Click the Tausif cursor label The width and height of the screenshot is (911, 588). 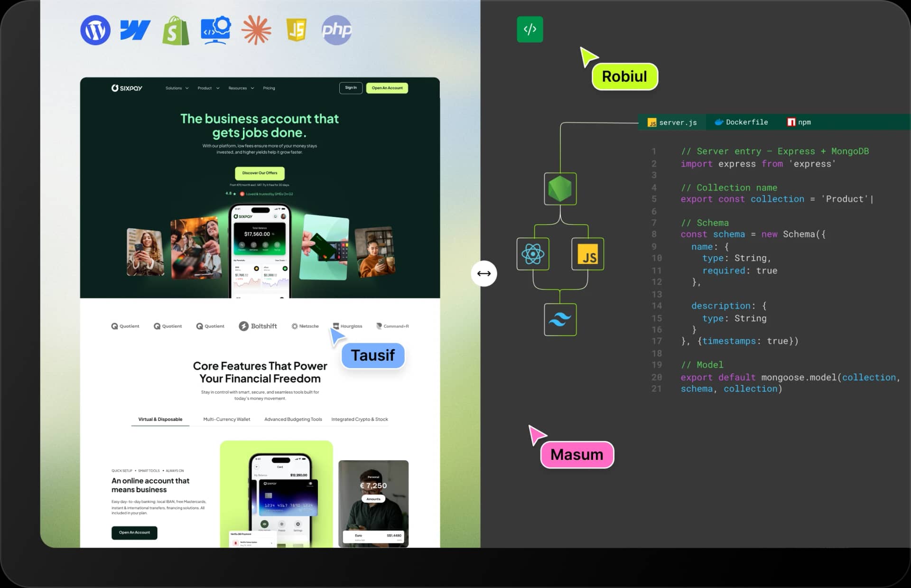pyautogui.click(x=373, y=355)
